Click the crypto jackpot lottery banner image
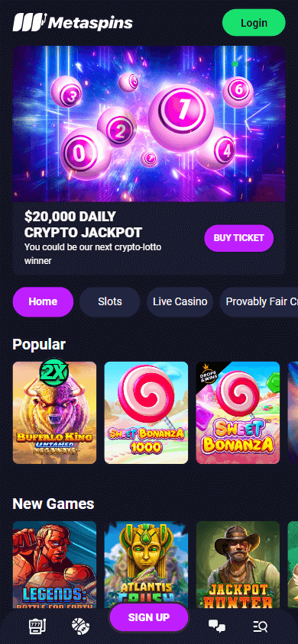 [x=149, y=124]
